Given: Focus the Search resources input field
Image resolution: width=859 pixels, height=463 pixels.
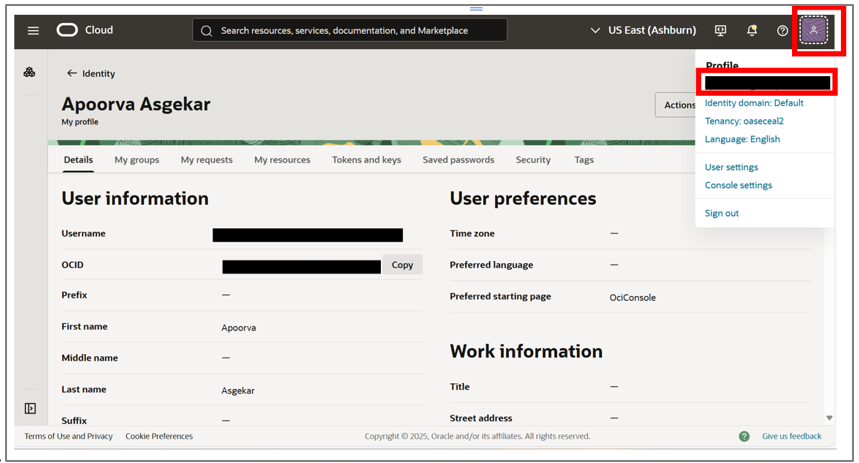Looking at the screenshot, I should (350, 31).
